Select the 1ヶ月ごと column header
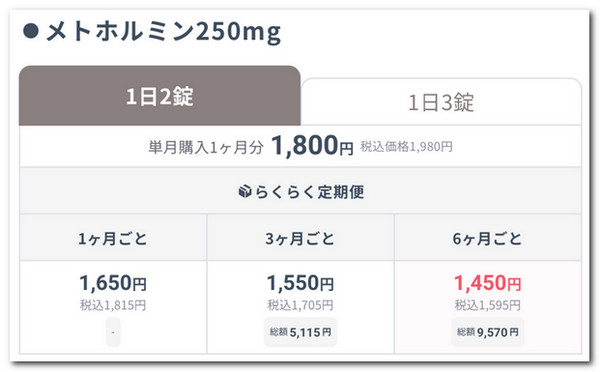Screen dimensions: 600x372 point(113,238)
